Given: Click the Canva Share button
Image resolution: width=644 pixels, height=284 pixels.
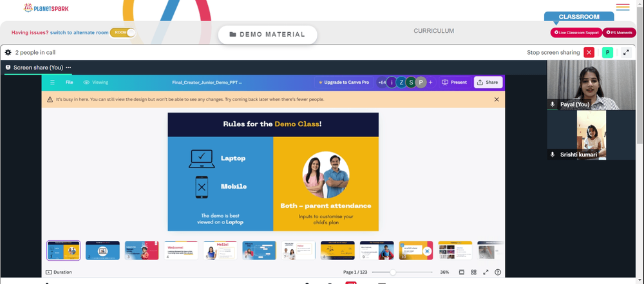Looking at the screenshot, I should 488,82.
